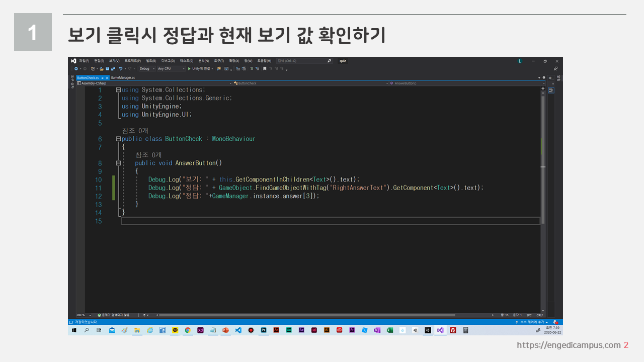The height and width of the screenshot is (362, 644).
Task: Click the string "RightAnswerText" in code
Action: point(359,188)
